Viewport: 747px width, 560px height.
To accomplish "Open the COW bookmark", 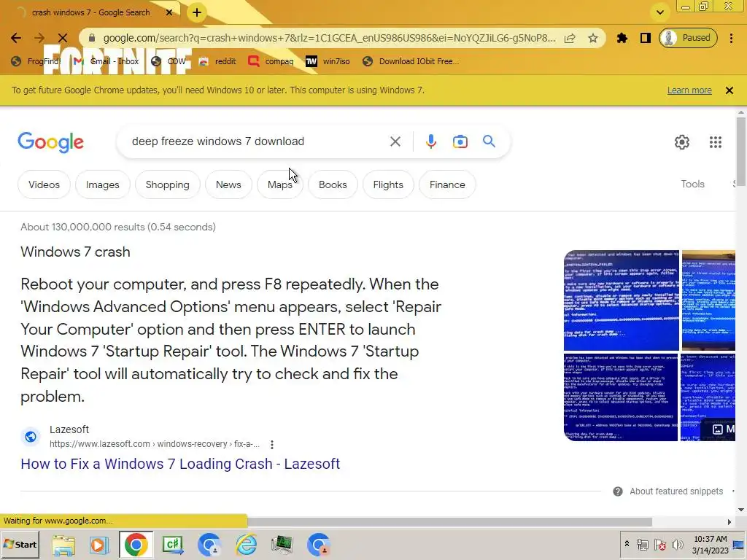I will (x=169, y=61).
